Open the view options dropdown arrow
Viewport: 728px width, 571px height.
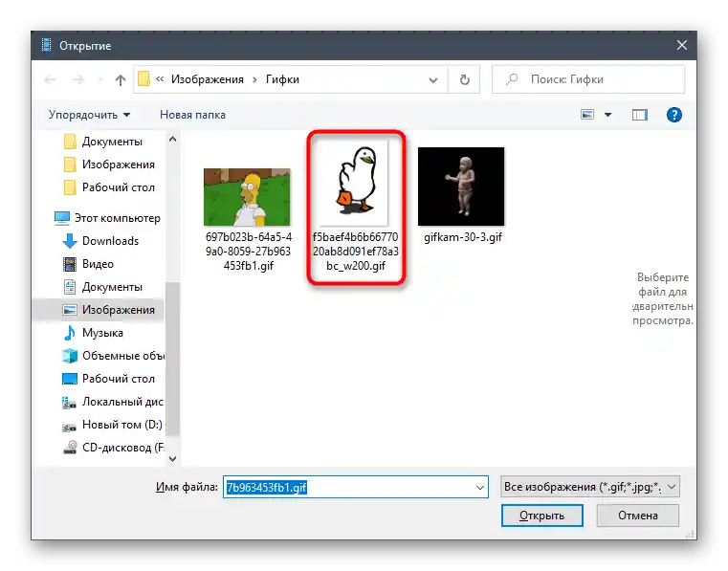click(607, 115)
